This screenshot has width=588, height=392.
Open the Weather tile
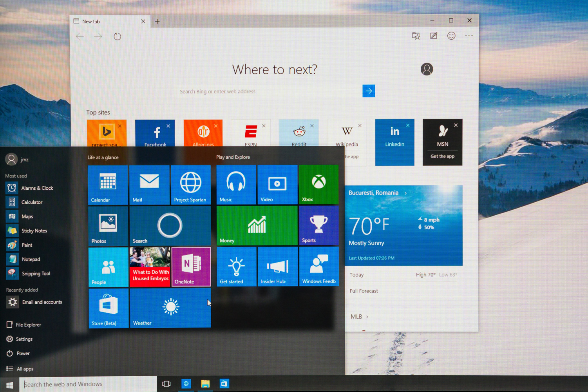click(170, 308)
